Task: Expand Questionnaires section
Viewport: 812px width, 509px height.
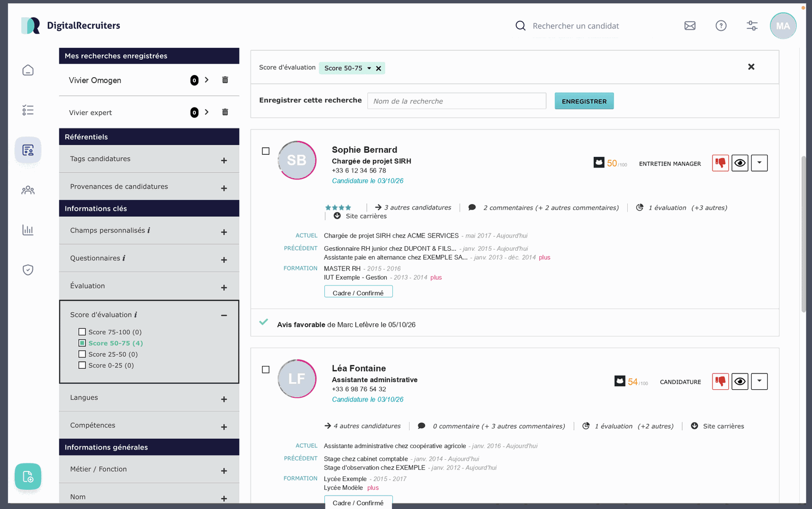Action: point(224,260)
